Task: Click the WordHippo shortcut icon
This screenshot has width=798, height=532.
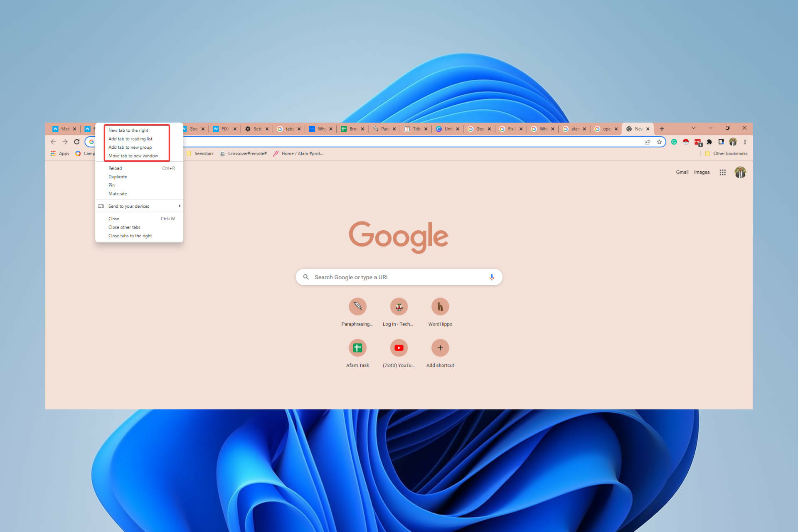Action: (440, 306)
